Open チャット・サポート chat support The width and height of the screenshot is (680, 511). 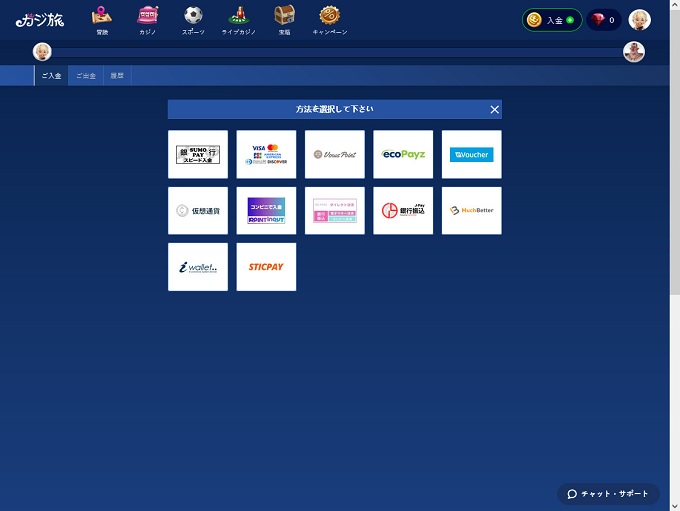[x=608, y=494]
